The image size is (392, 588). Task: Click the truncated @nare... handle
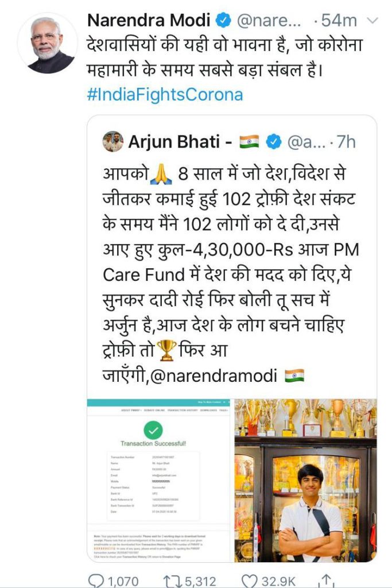click(269, 21)
